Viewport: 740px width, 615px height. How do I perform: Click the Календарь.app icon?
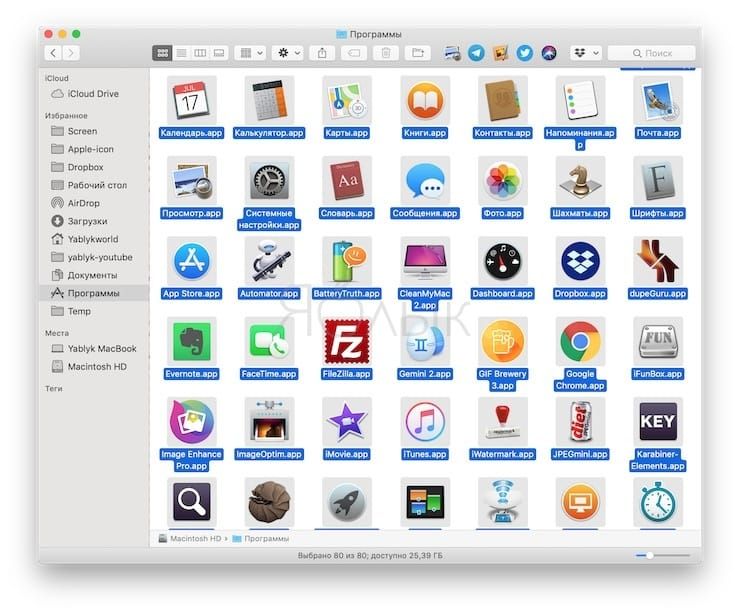coord(191,100)
